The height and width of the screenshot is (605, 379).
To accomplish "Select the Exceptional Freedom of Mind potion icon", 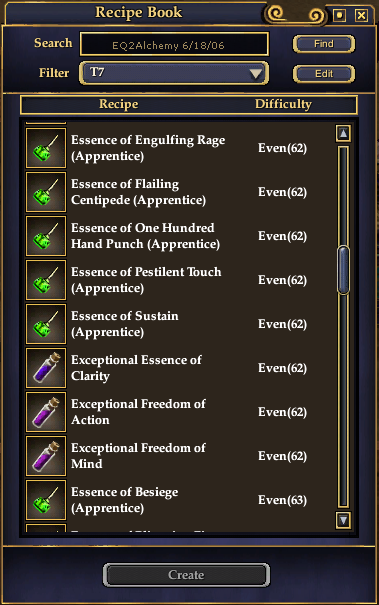I will click(x=46, y=456).
